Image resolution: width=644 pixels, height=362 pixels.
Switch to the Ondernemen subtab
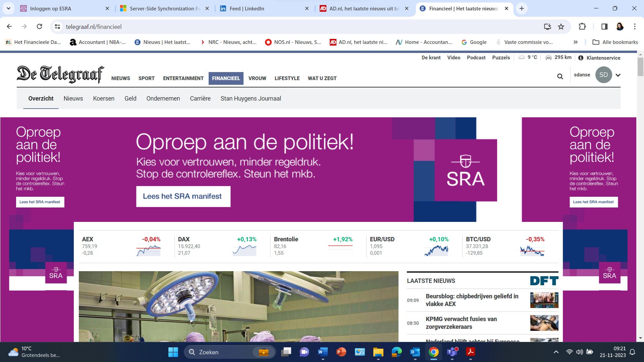pos(163,99)
